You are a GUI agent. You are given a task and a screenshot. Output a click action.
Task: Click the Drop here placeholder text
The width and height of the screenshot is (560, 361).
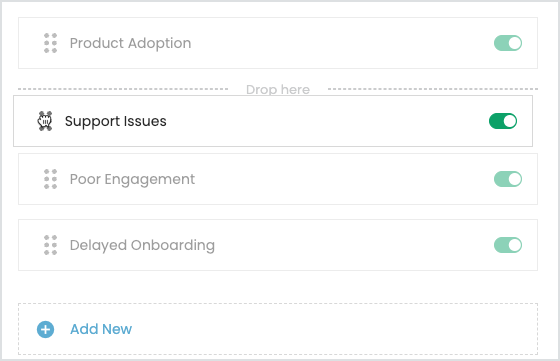click(278, 90)
